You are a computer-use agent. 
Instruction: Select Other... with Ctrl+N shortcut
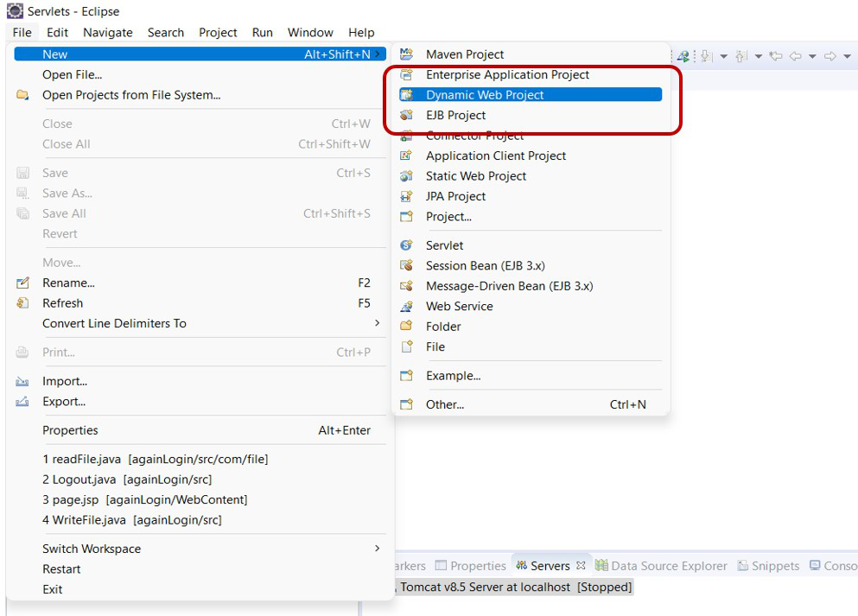point(531,404)
